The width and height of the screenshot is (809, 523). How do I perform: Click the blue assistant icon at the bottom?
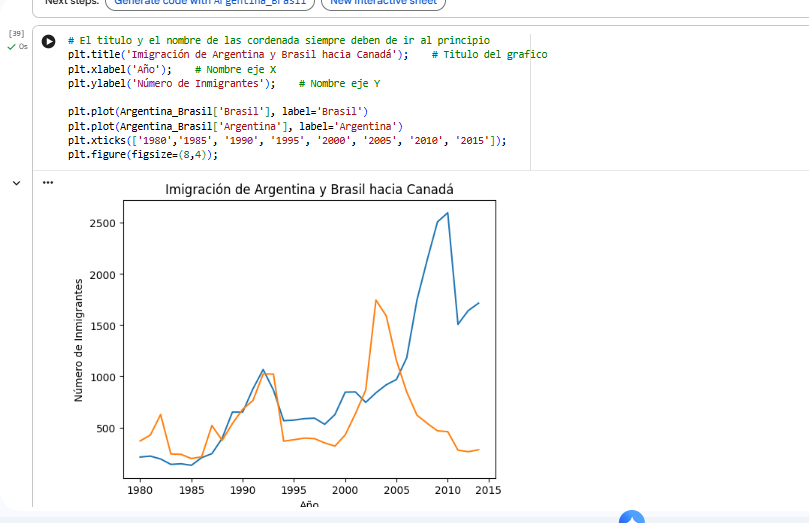[632, 516]
